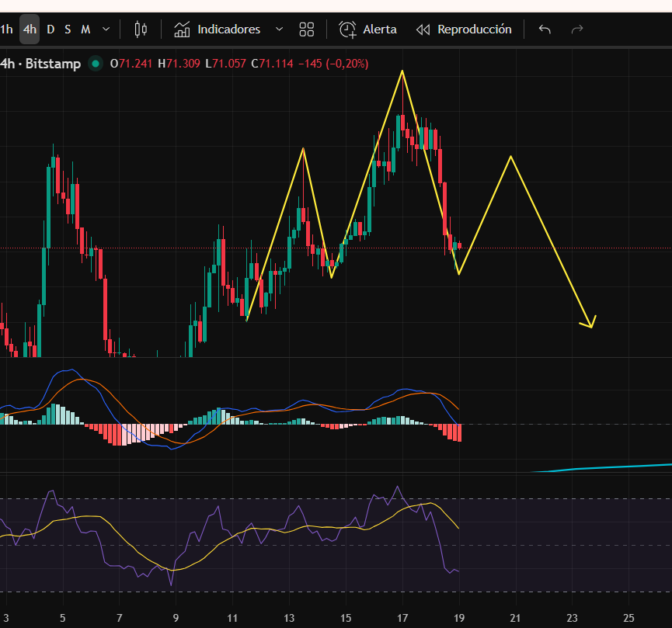Switch to the daily D timeframe

pos(50,29)
